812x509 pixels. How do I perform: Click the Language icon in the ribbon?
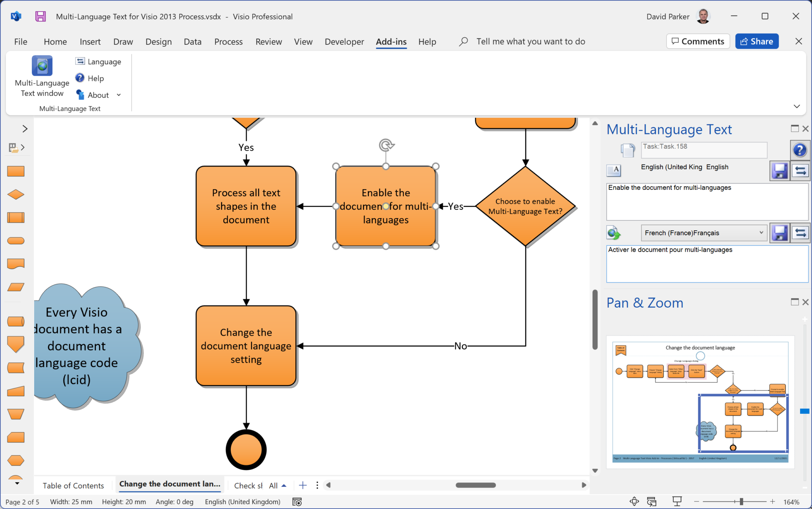80,61
